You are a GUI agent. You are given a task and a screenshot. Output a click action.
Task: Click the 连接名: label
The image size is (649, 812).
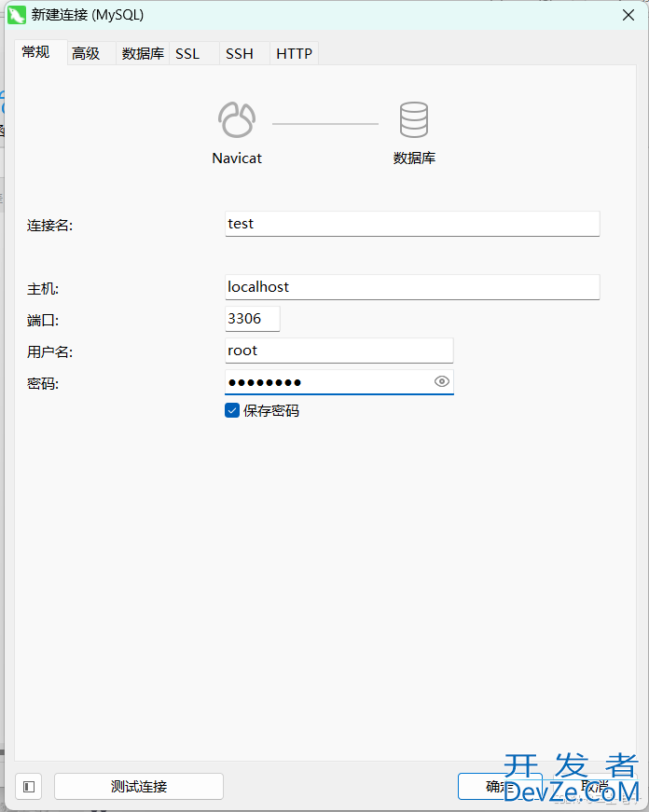click(49, 226)
